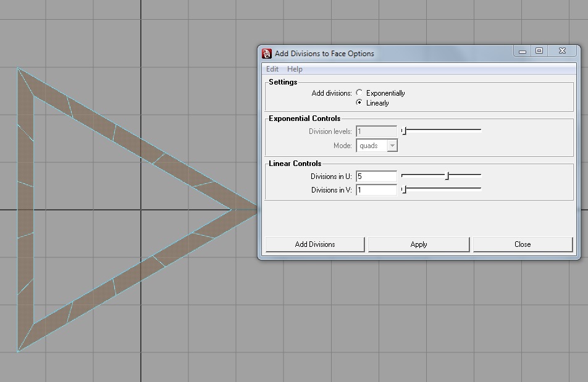This screenshot has width=588, height=382.
Task: Click the Maya icon in dialog title bar
Action: tap(267, 54)
